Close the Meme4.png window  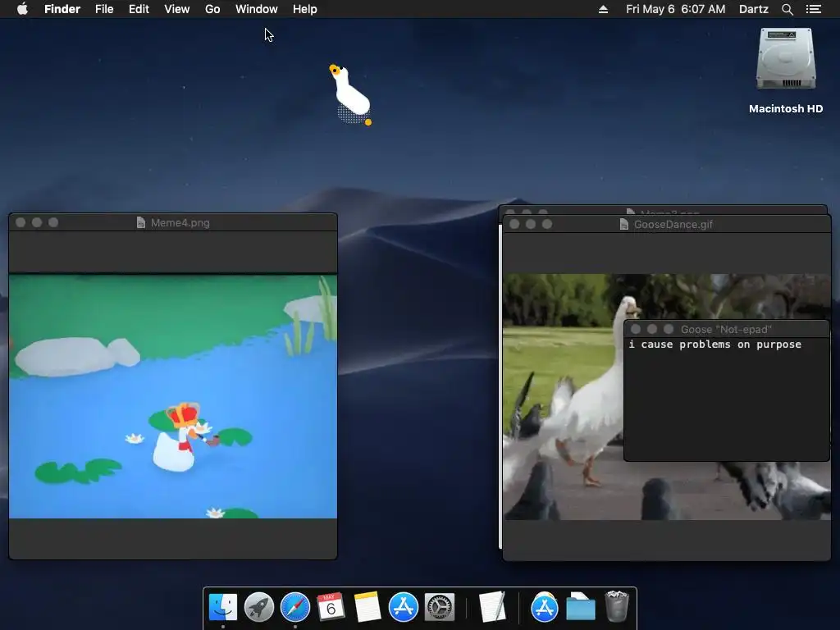click(21, 222)
